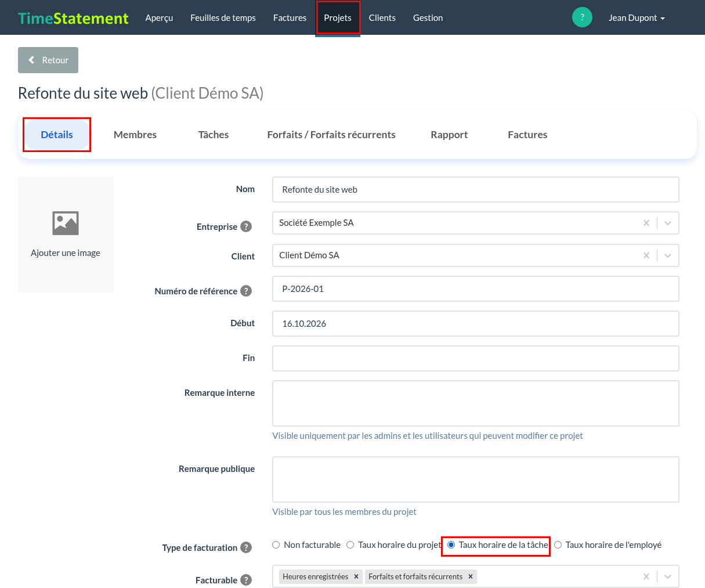Expand the Entreprise dropdown arrow
The image size is (705, 588).
(x=668, y=223)
